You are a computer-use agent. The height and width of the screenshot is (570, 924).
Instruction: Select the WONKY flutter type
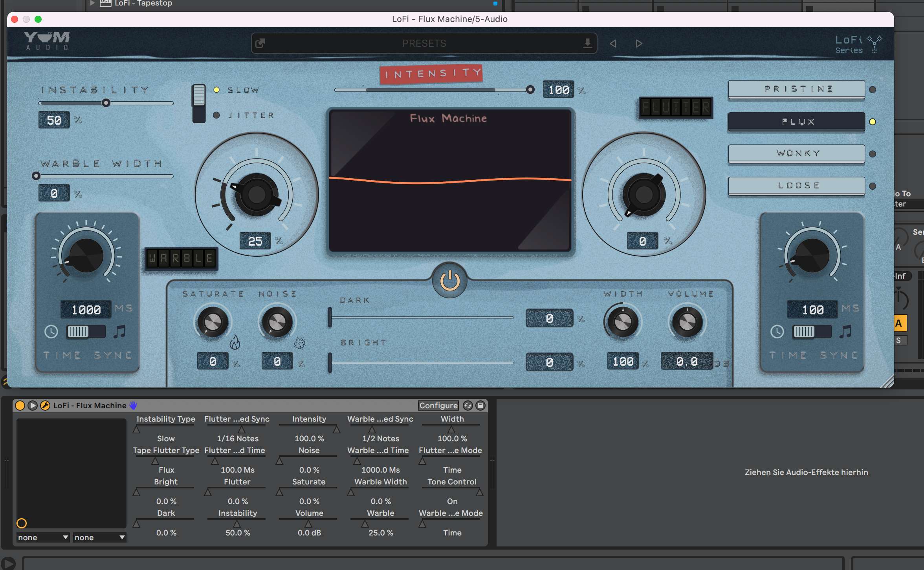click(796, 153)
